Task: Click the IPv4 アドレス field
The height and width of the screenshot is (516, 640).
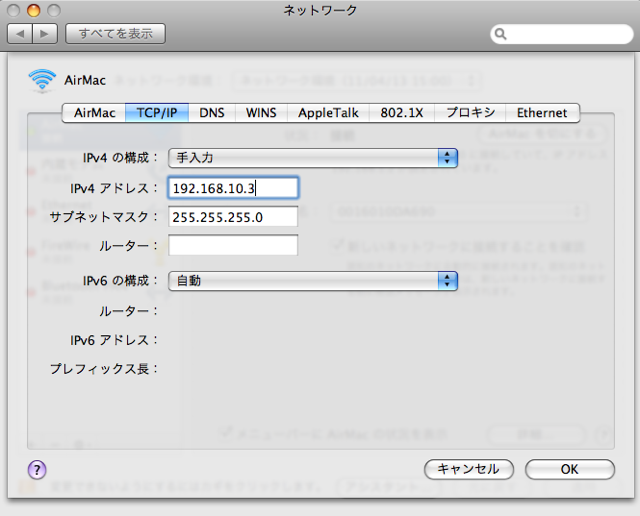Action: pyautogui.click(x=233, y=188)
